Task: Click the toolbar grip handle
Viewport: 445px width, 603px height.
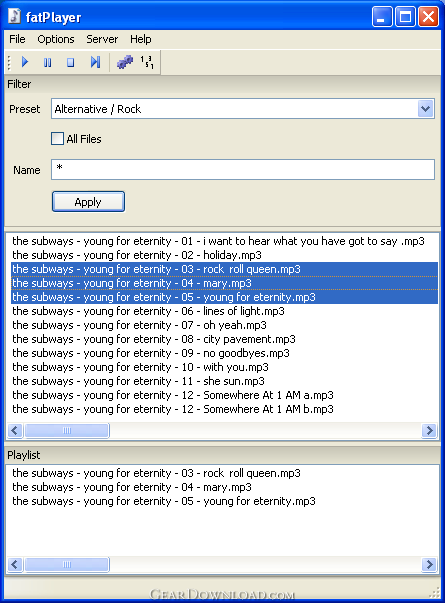Action: point(9,62)
